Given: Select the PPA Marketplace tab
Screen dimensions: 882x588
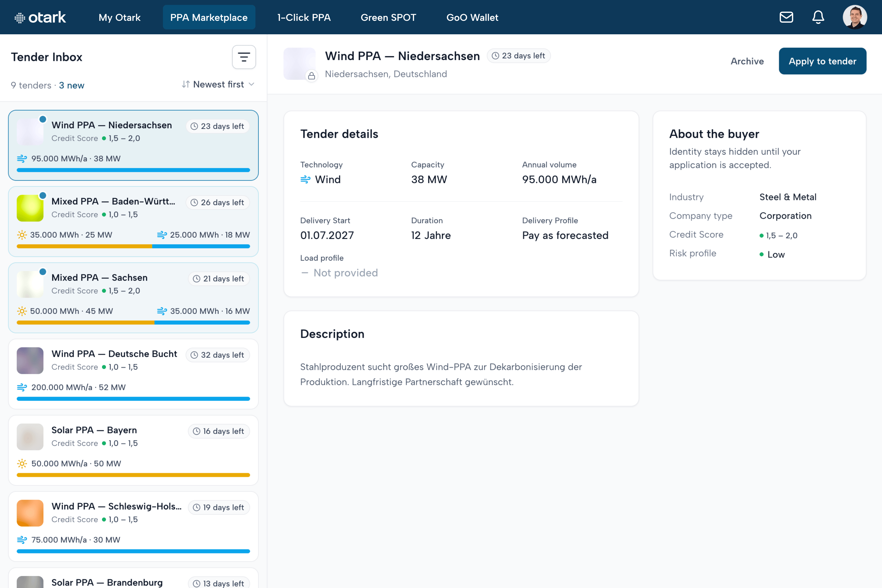Looking at the screenshot, I should [x=209, y=17].
